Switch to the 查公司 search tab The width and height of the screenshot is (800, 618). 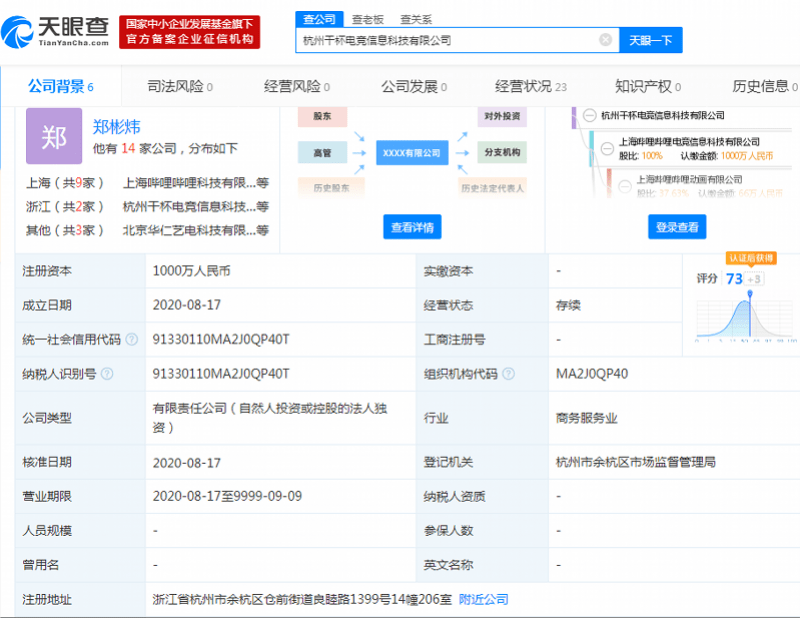tap(319, 19)
